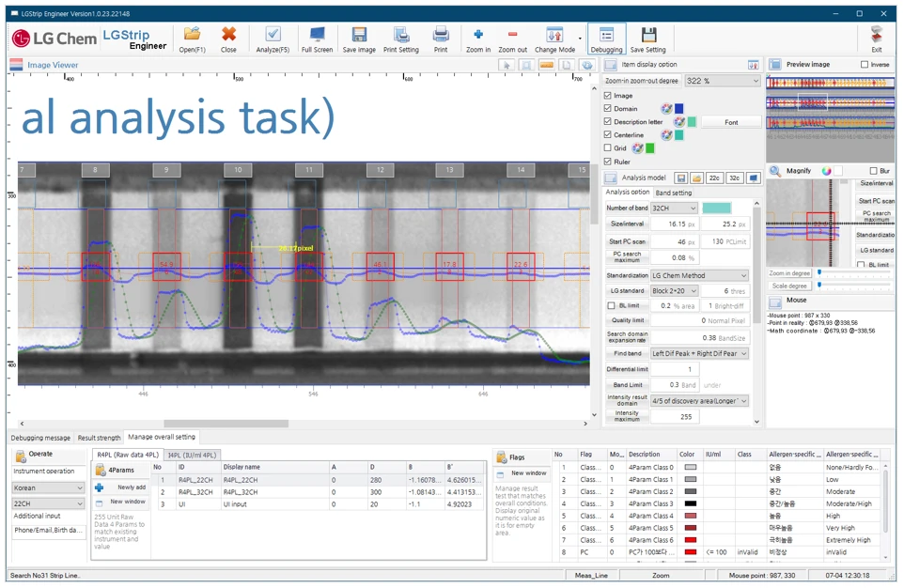Select the pointer arrow tool in Image Viewer

(507, 65)
